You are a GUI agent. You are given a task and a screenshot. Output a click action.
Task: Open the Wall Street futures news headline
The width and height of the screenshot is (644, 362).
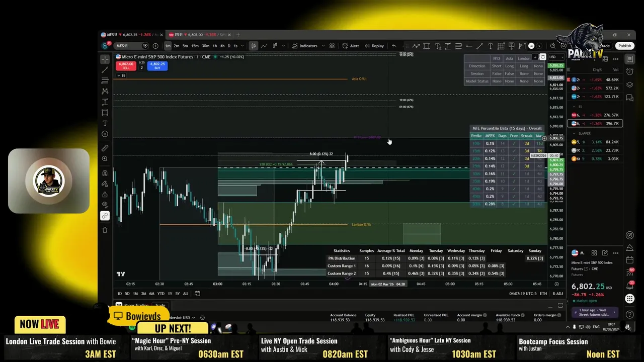595,312
